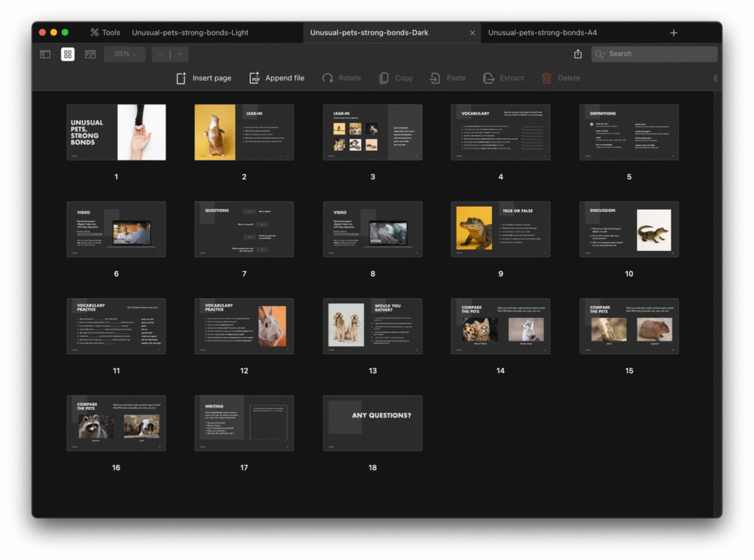
Task: Select page 9 True or False thumbnail
Action: tap(501, 230)
